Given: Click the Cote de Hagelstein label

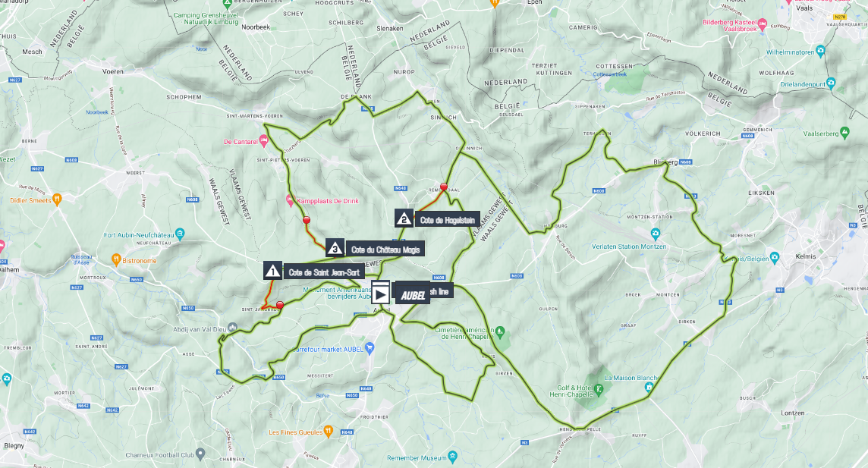Looking at the screenshot, I should coord(448,220).
